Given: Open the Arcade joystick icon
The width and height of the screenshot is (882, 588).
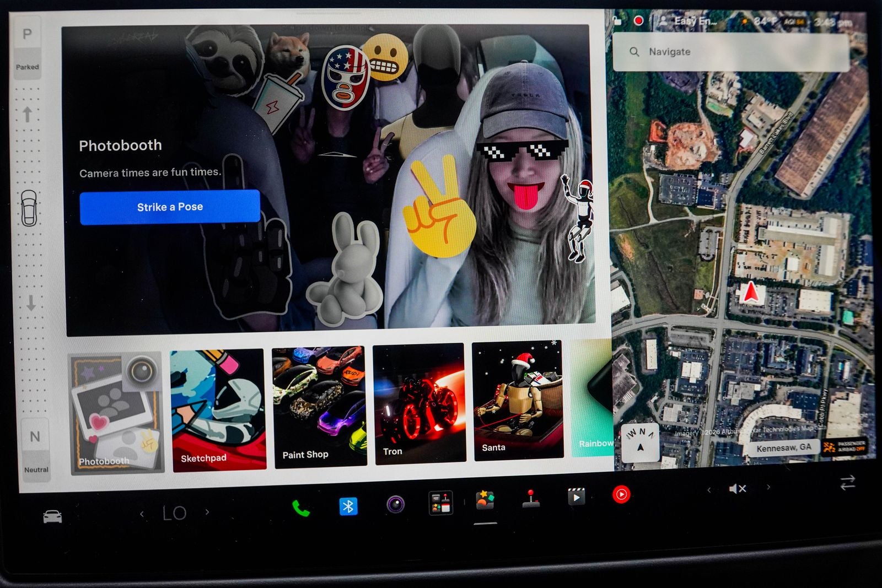Looking at the screenshot, I should coord(531,498).
